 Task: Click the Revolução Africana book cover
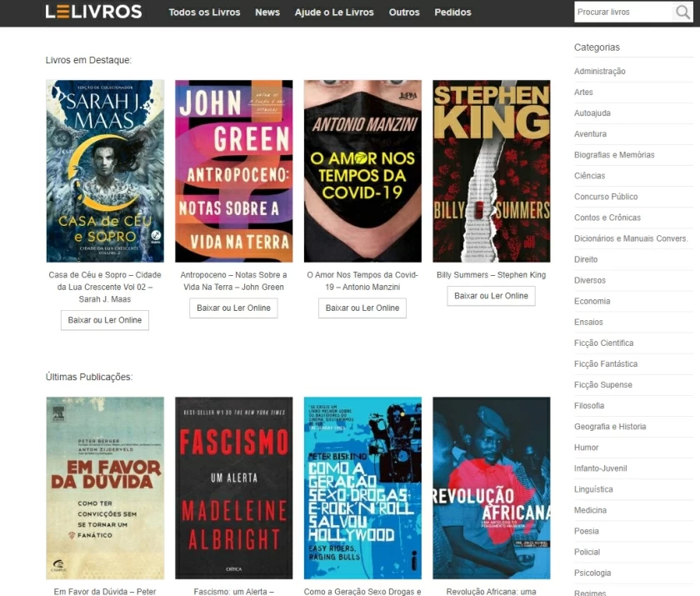pyautogui.click(x=491, y=489)
